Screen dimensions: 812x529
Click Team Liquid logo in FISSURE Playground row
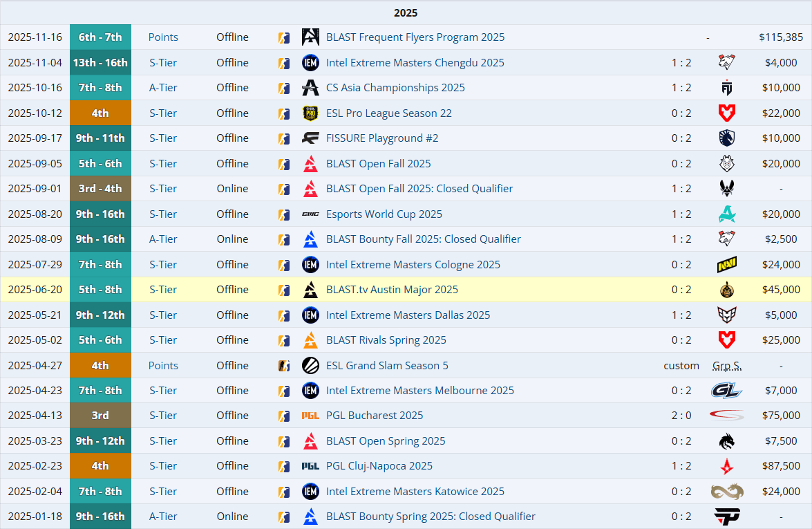pos(726,138)
